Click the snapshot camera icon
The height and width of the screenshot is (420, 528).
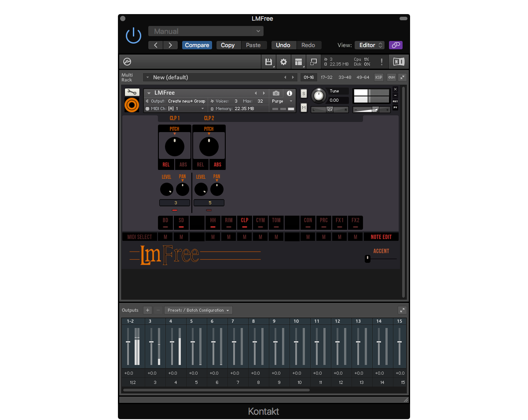pos(276,93)
